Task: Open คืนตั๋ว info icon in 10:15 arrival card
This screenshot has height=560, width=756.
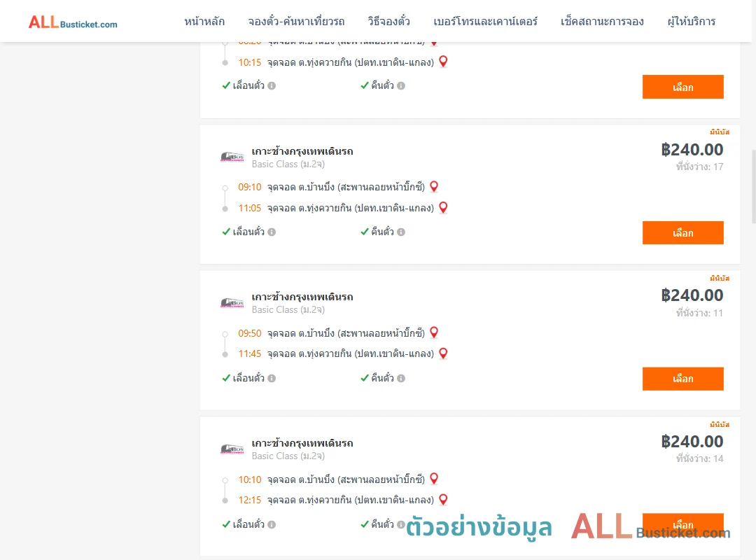Action: pyautogui.click(x=401, y=86)
